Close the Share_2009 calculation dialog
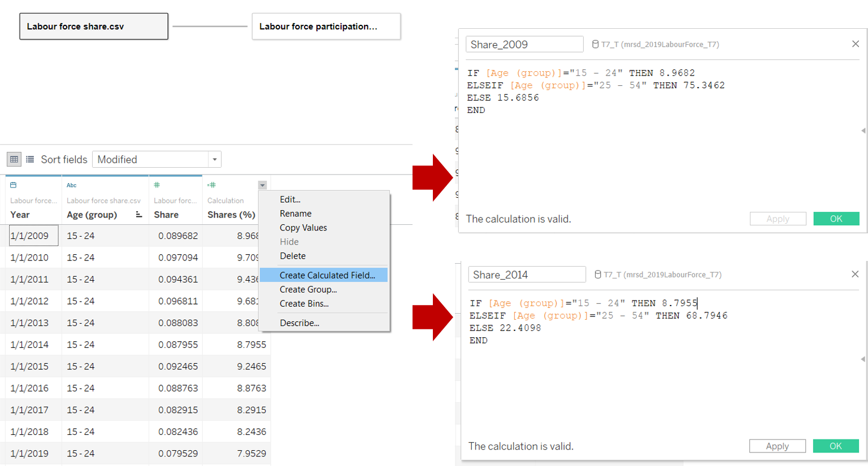 click(855, 44)
